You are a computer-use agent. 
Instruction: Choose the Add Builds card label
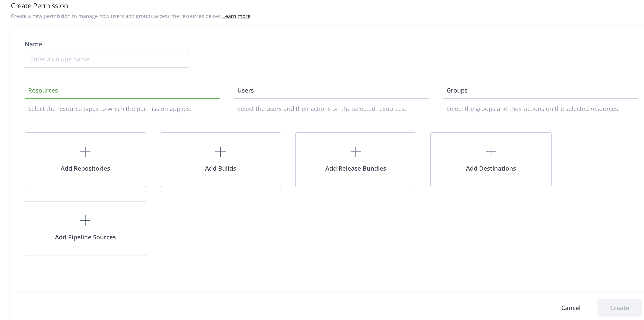[220, 168]
